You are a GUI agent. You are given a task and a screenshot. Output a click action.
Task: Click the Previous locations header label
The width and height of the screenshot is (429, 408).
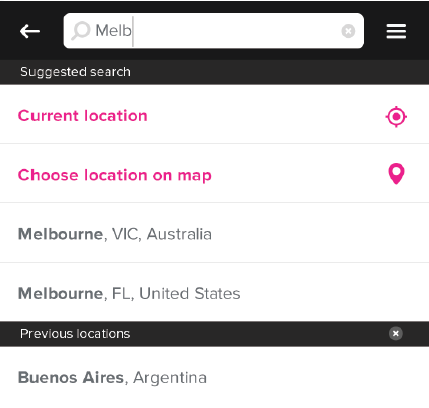(x=75, y=334)
